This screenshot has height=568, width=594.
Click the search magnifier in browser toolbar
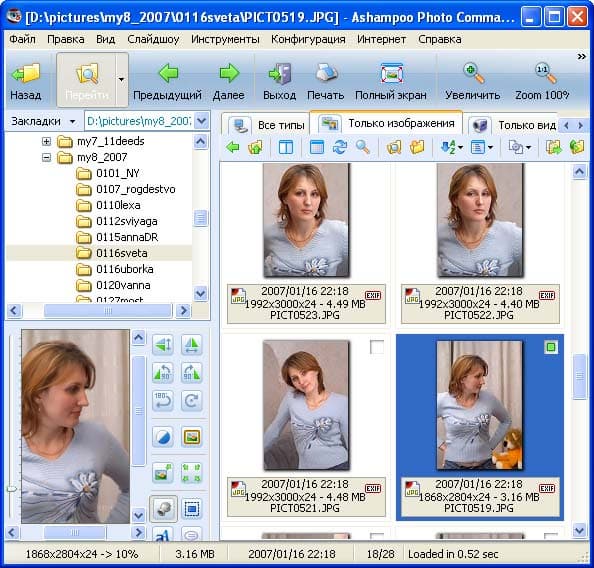[x=363, y=147]
